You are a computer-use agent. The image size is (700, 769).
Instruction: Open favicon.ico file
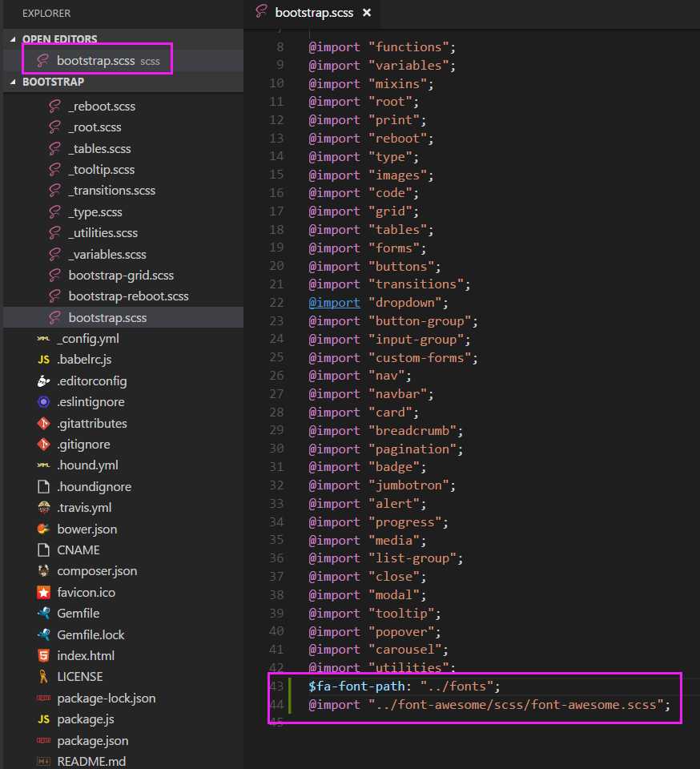86,593
